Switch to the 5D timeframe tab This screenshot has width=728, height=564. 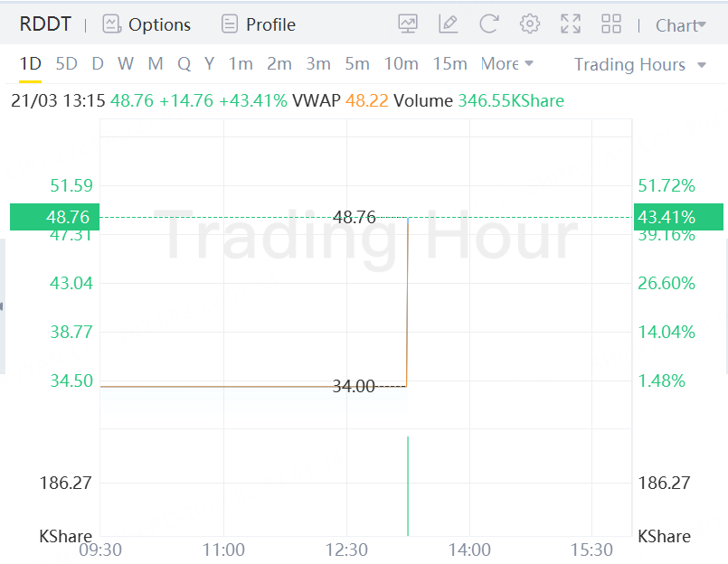click(x=66, y=64)
